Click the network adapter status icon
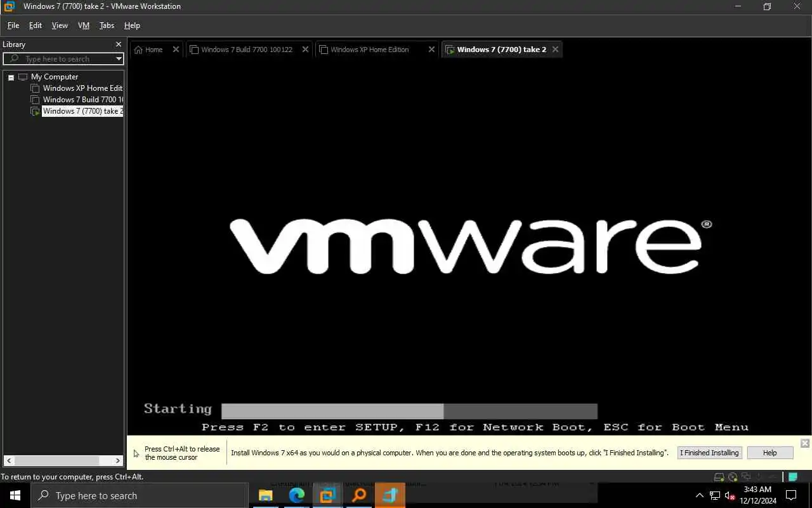This screenshot has width=812, height=508. [x=746, y=477]
